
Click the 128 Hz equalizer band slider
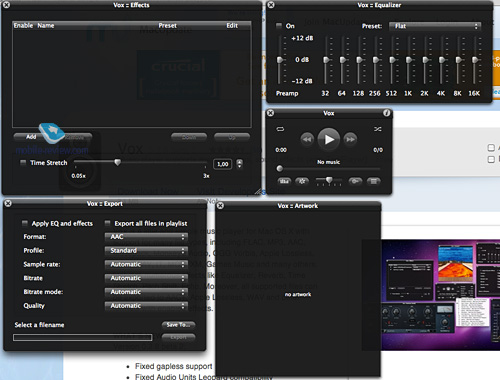point(359,60)
